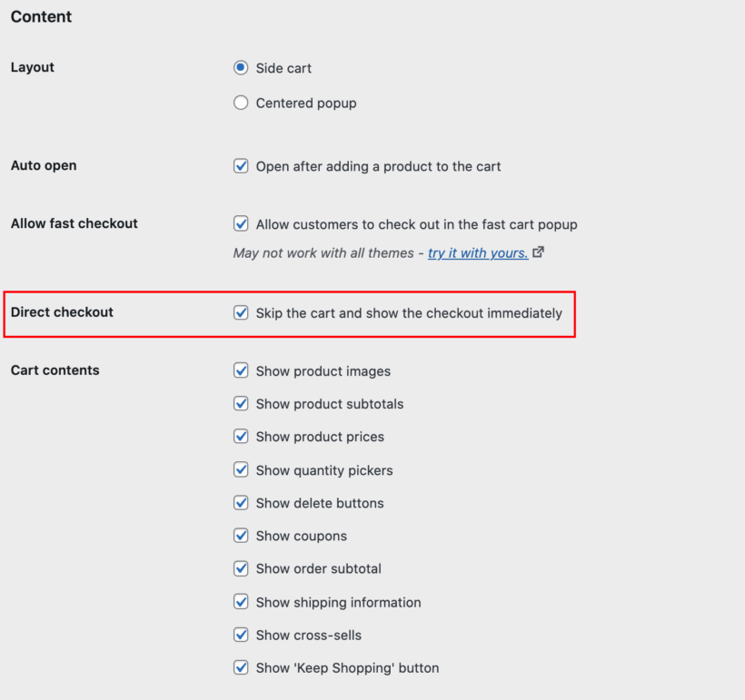This screenshot has height=700, width=745.
Task: Toggle "Show 'Keep Shopping' button"
Action: click(x=241, y=667)
